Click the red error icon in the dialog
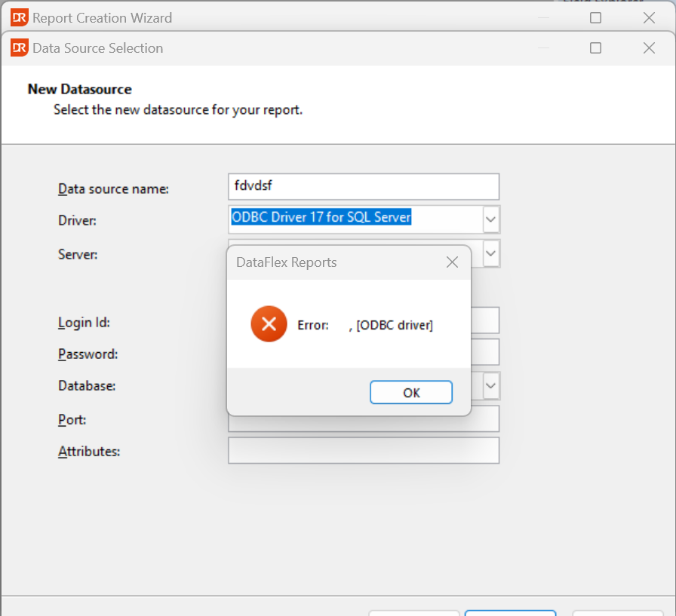Image resolution: width=676 pixels, height=616 pixels. tap(269, 324)
